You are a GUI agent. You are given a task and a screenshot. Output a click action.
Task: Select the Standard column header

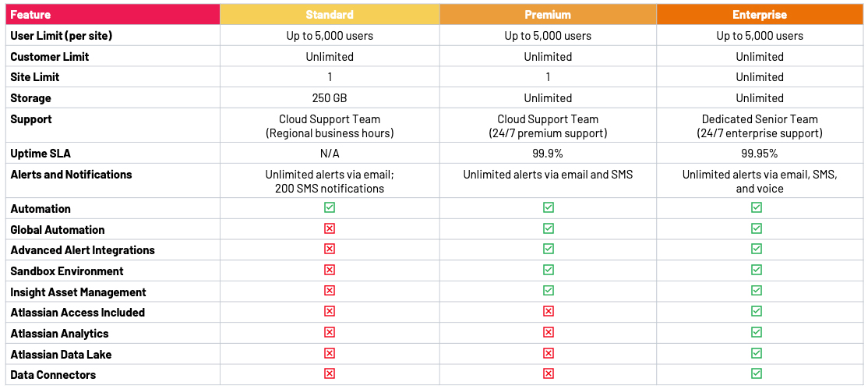coord(330,14)
